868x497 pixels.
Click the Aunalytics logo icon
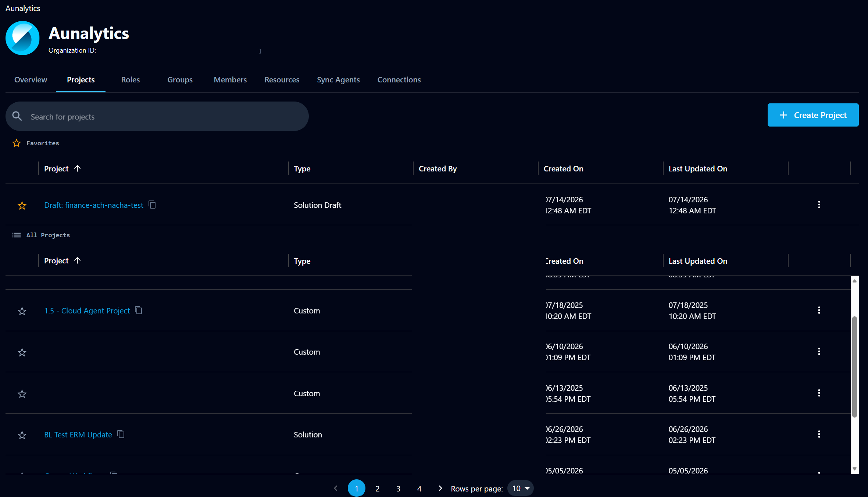22,38
